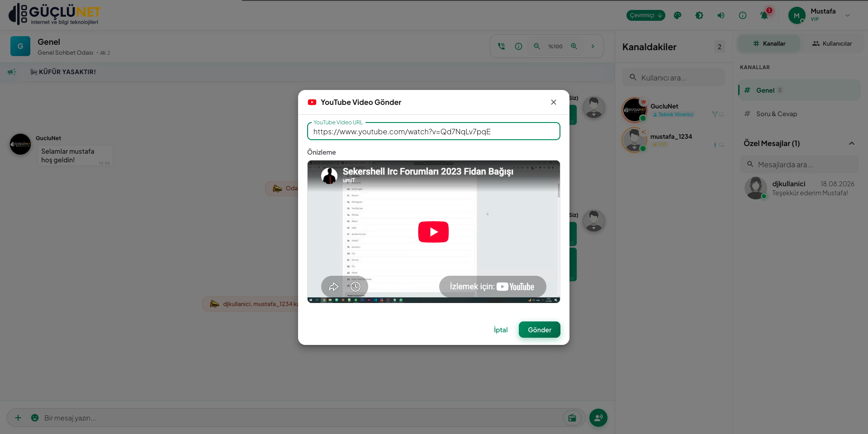Click the watch later clock icon
Screen dimensions: 868x434
click(x=356, y=287)
